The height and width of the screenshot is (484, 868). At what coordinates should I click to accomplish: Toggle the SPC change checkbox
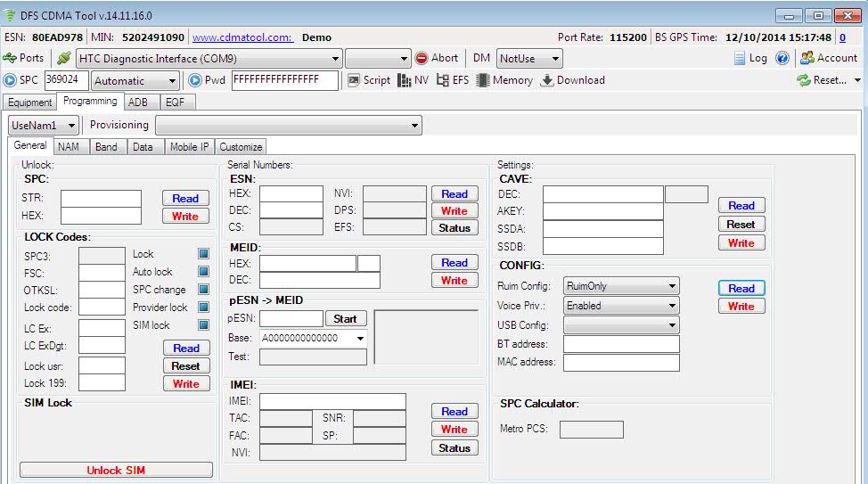pyautogui.click(x=203, y=290)
